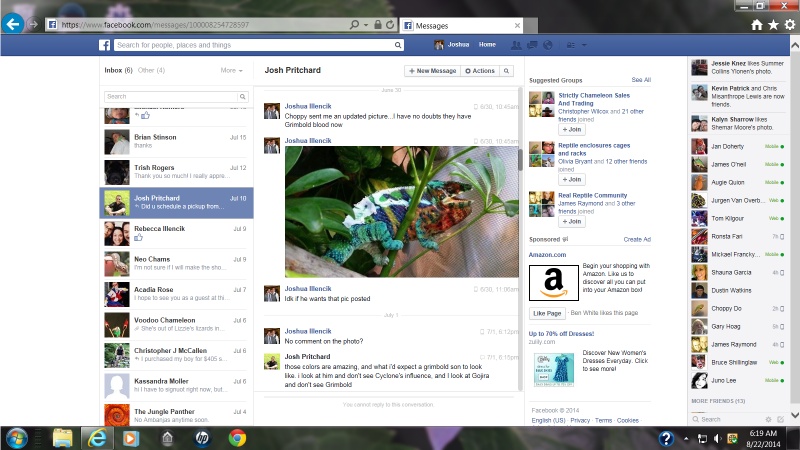The image size is (800, 450).
Task: Open Messages icon in Facebook bar
Action: (532, 45)
